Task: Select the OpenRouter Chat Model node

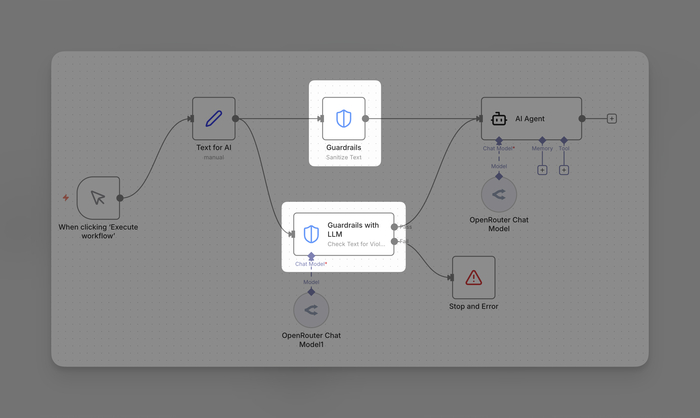Action: pos(498,194)
